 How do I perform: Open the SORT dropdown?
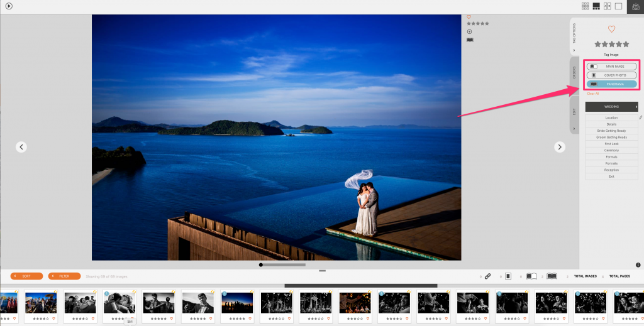(x=26, y=276)
